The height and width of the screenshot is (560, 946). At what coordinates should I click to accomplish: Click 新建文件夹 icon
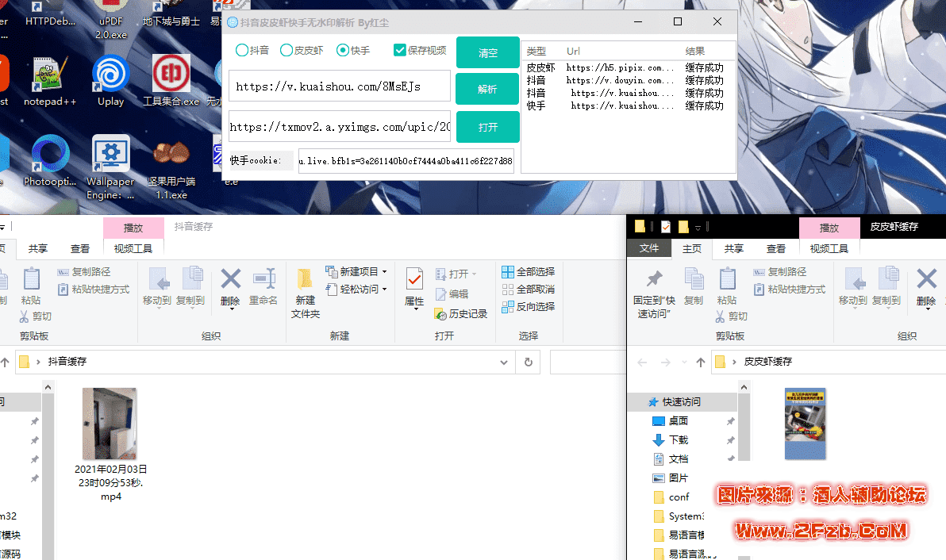(x=306, y=293)
